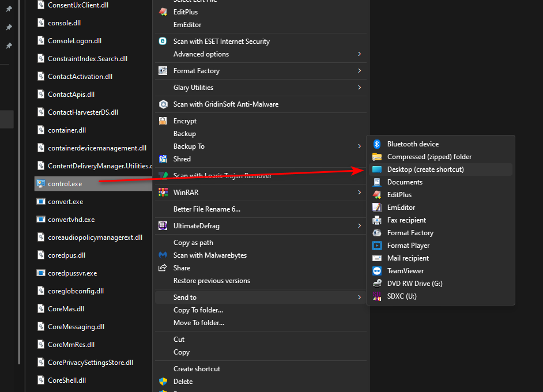The width and height of the screenshot is (543, 392).
Task: Send to Format Factory in submenu
Action: point(440,233)
